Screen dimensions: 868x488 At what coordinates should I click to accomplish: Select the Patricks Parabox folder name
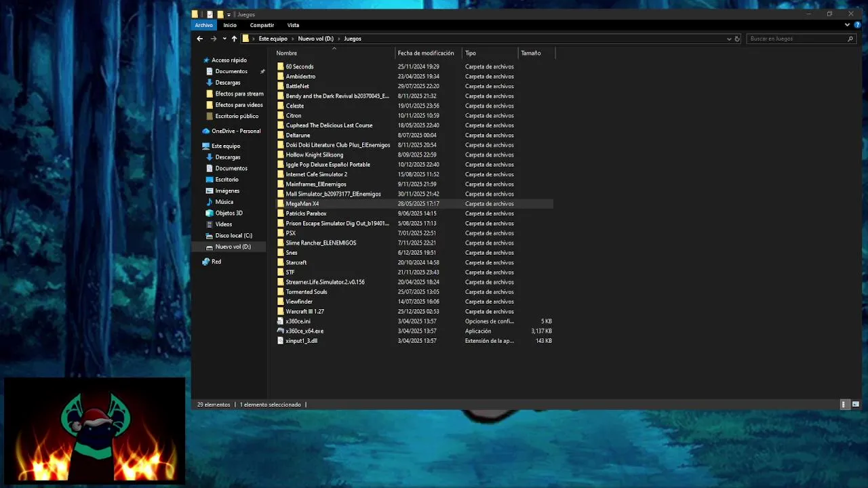coord(306,213)
